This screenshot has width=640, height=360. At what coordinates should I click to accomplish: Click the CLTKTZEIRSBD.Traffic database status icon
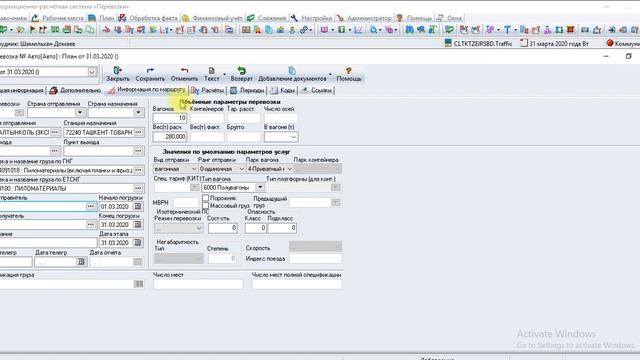(x=448, y=43)
